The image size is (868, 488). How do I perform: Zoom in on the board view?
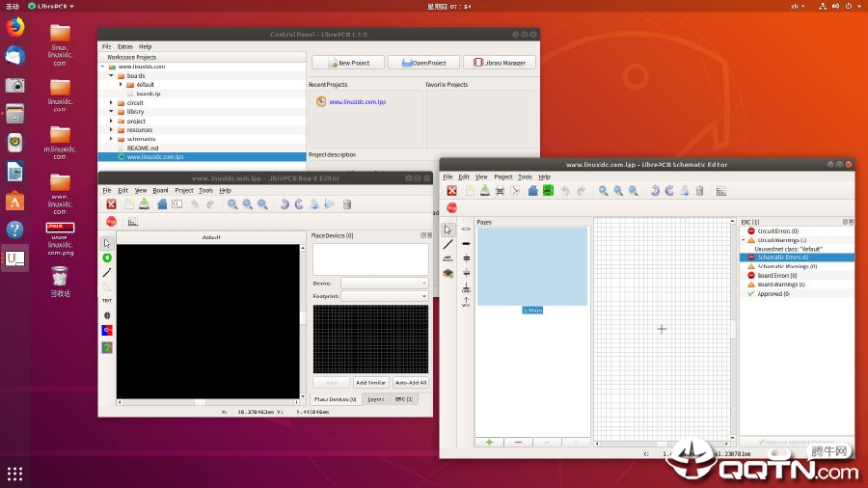point(232,204)
